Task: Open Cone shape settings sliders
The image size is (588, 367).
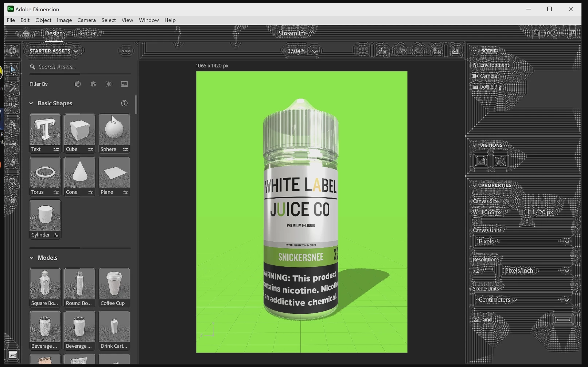Action: pos(90,192)
